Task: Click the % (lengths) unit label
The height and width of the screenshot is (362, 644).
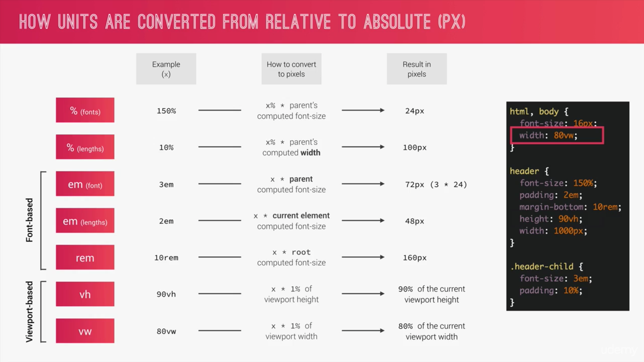Action: pos(85,147)
